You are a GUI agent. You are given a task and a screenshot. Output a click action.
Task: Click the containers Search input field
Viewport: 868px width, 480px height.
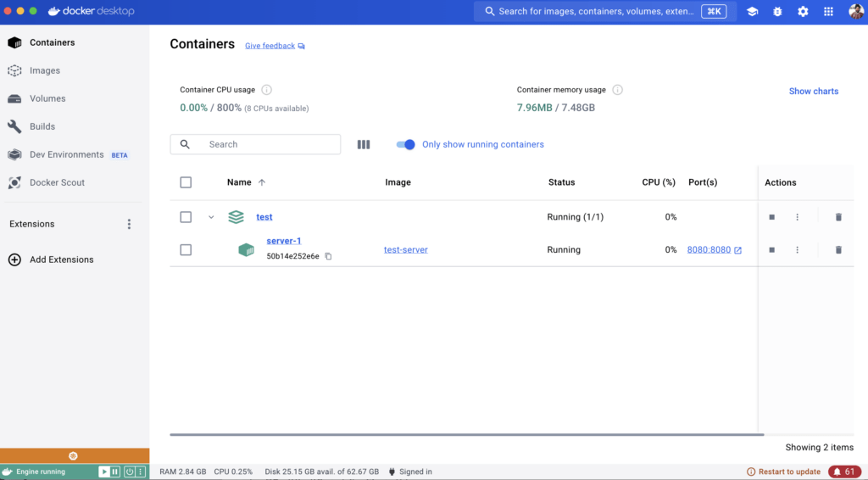[x=267, y=144]
